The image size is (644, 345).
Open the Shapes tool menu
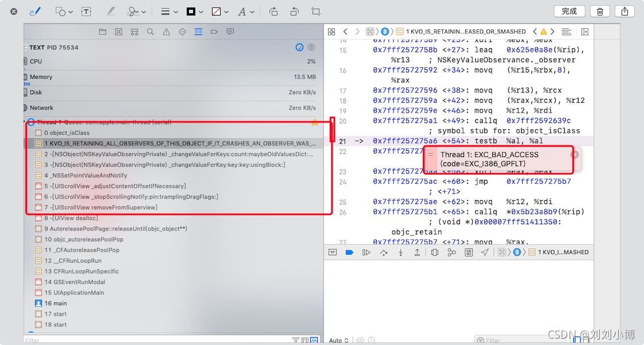tap(64, 11)
